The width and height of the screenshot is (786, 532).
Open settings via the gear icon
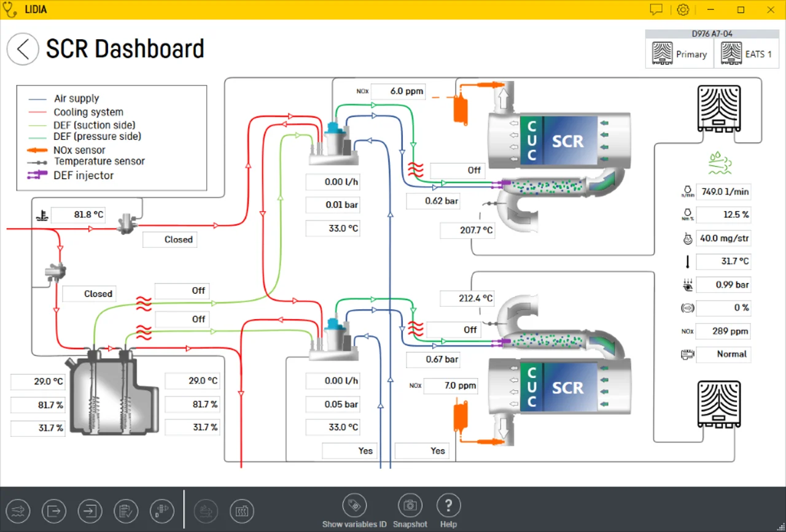(x=683, y=10)
